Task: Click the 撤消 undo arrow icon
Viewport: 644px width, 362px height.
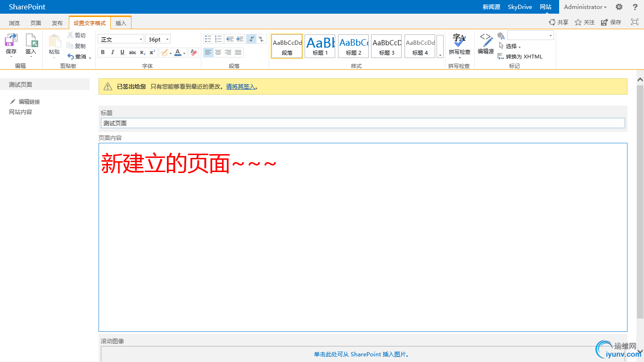Action: [x=71, y=57]
